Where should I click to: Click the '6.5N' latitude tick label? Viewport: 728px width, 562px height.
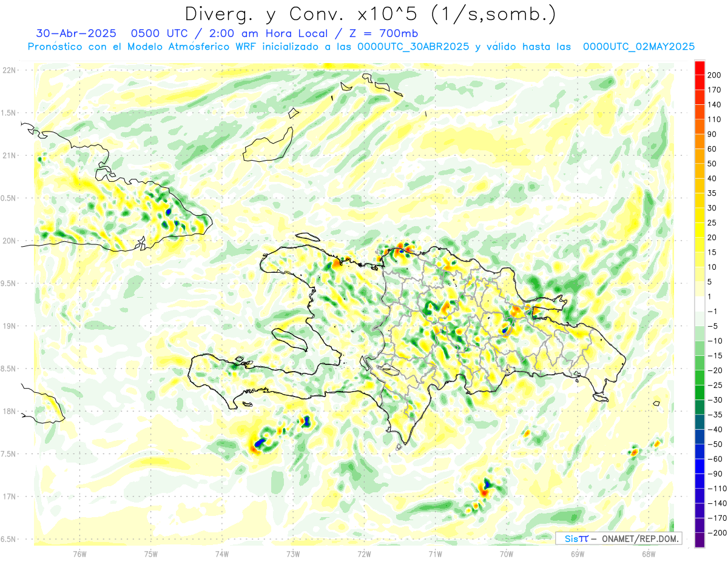tap(8, 539)
